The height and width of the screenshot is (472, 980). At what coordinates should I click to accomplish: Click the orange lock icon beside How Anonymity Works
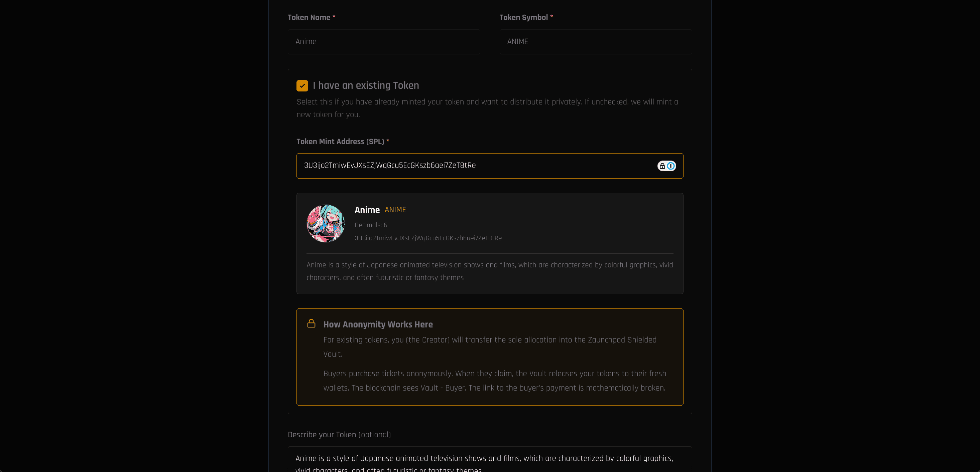coord(311,323)
